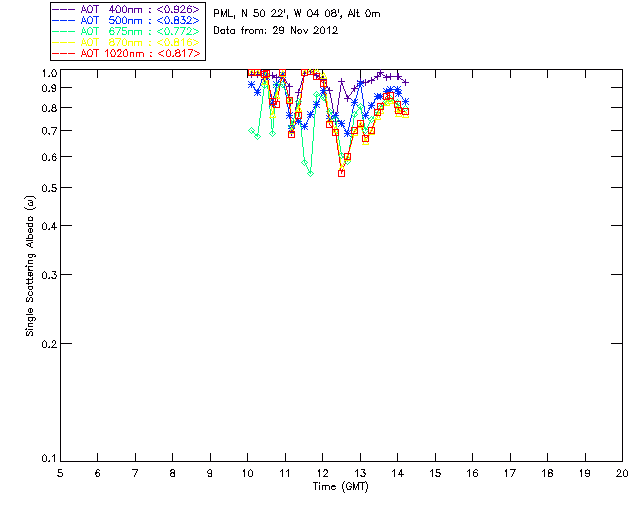Click the lowest red square data point
Image resolution: width=640 pixels, height=512 pixels.
click(x=341, y=173)
